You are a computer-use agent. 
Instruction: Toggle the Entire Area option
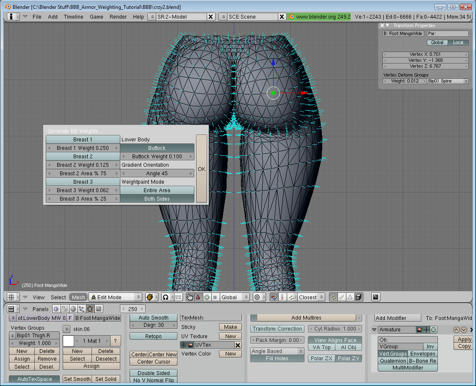157,190
